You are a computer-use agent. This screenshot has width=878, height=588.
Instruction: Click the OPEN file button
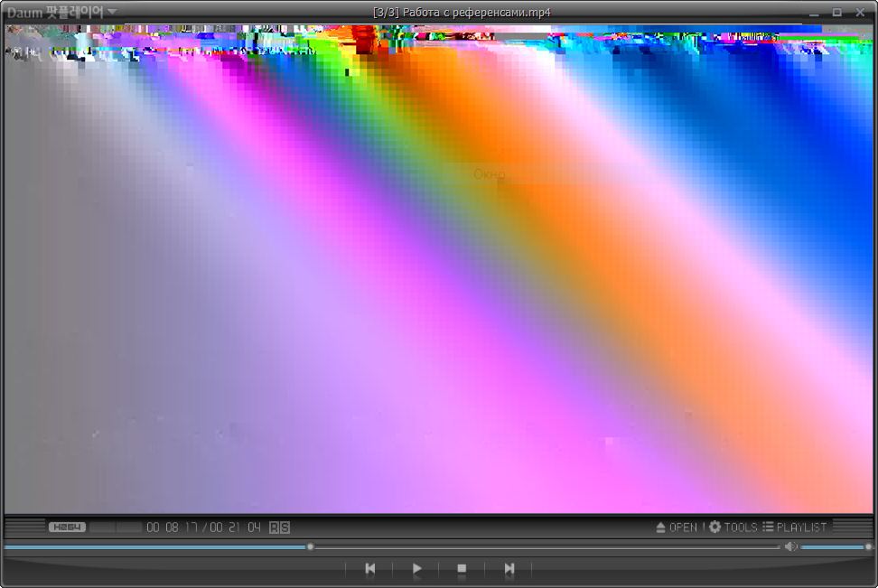pos(677,527)
